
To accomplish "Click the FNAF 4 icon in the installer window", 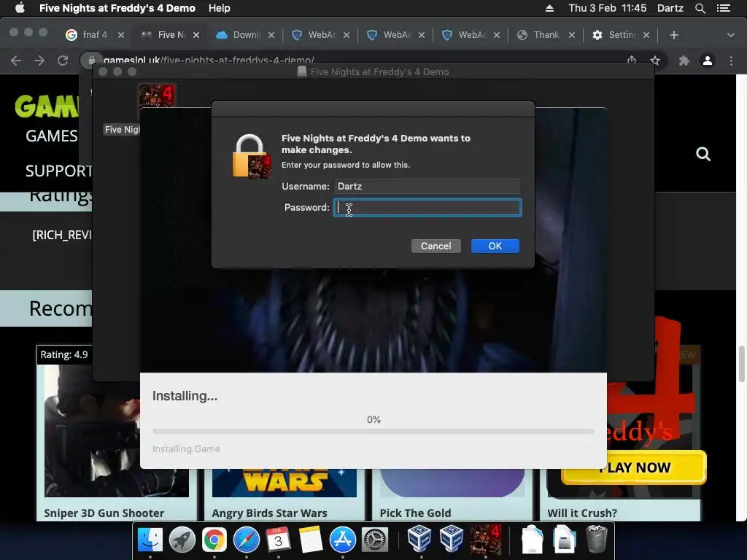I will coord(157,96).
